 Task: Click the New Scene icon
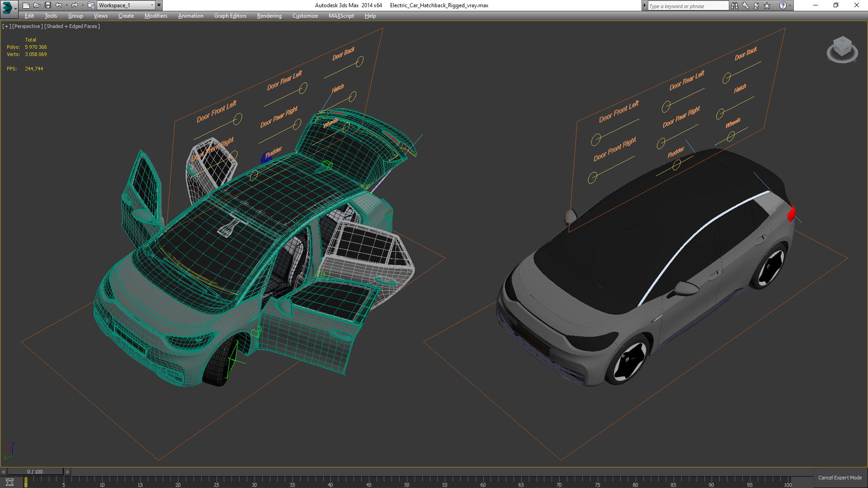click(x=26, y=5)
